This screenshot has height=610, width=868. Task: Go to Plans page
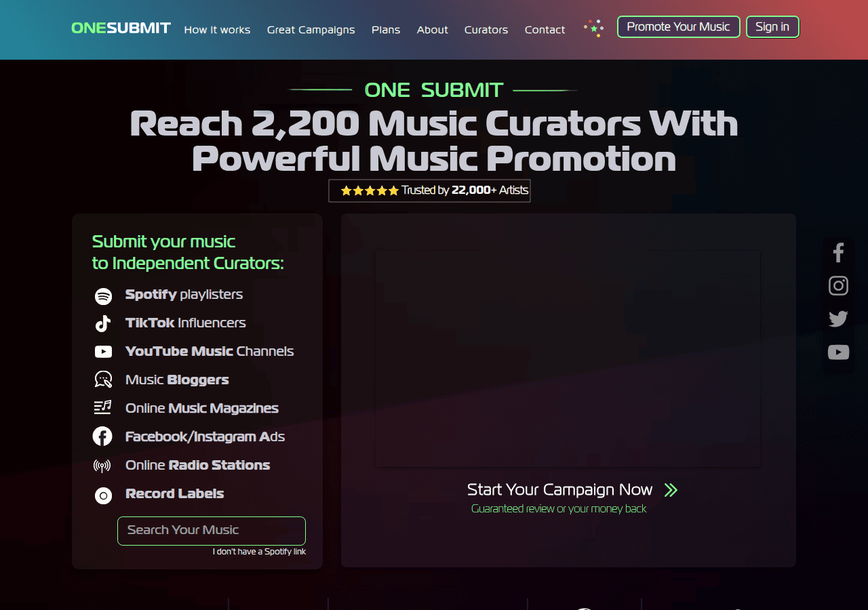pyautogui.click(x=386, y=30)
